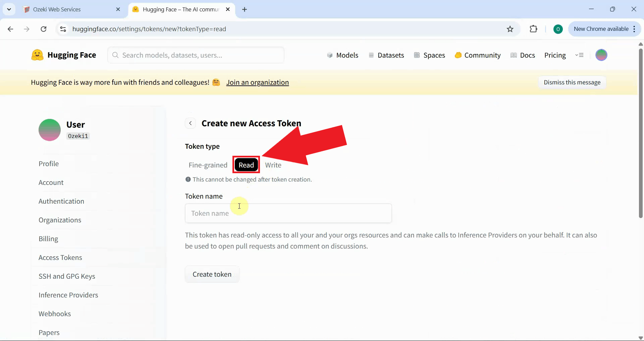
Task: Open the browser extensions puzzle icon
Action: pos(533,29)
